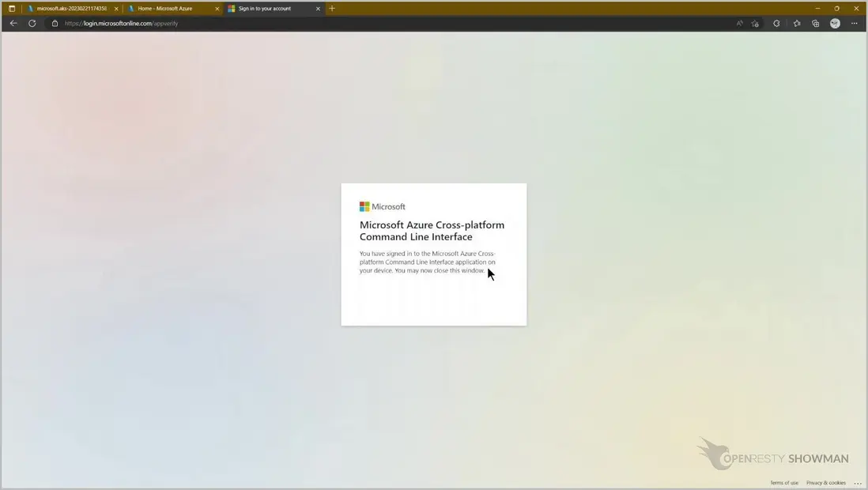Click the Azure Cross-platform Command Line Interface heading
868x490 pixels.
click(432, 231)
